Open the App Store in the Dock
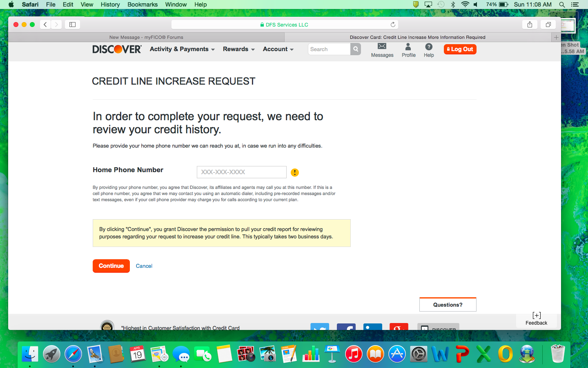588x368 pixels. click(397, 354)
